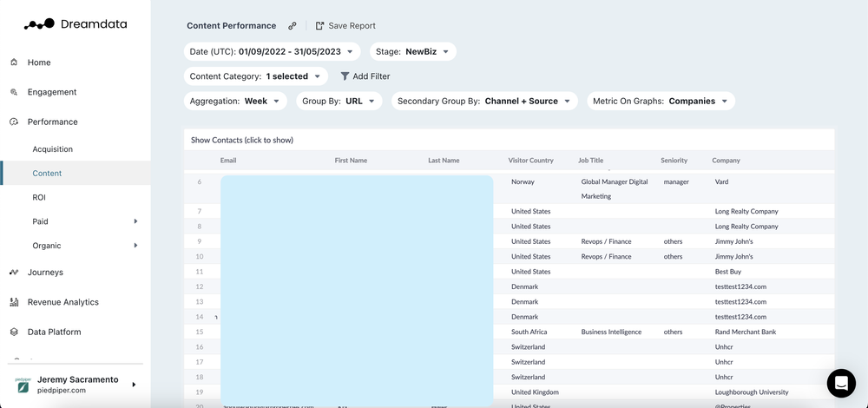The width and height of the screenshot is (868, 408).
Task: Open the Aggregation Week dropdown
Action: tap(235, 102)
